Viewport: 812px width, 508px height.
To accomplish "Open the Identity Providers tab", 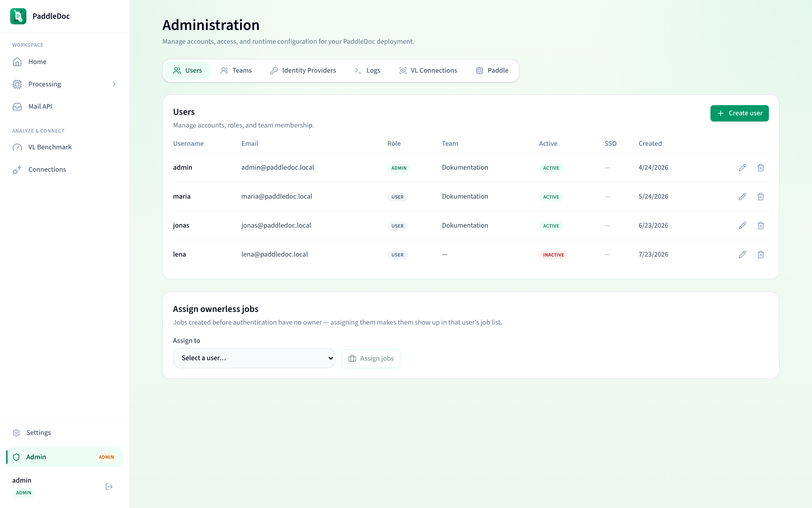I will point(303,71).
